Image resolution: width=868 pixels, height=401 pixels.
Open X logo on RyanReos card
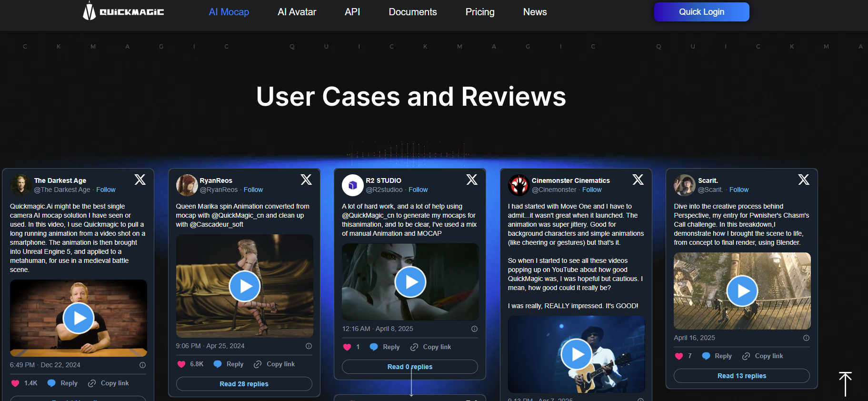(x=306, y=180)
